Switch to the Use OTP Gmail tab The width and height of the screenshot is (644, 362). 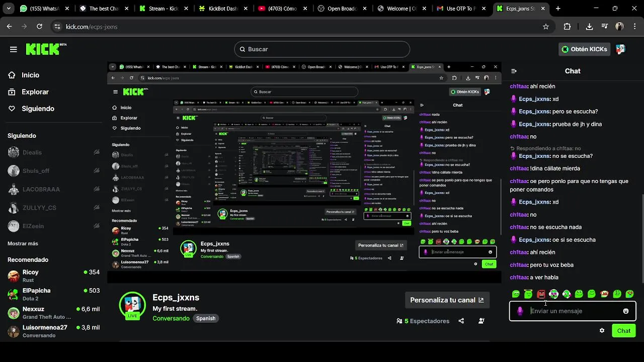[460, 9]
